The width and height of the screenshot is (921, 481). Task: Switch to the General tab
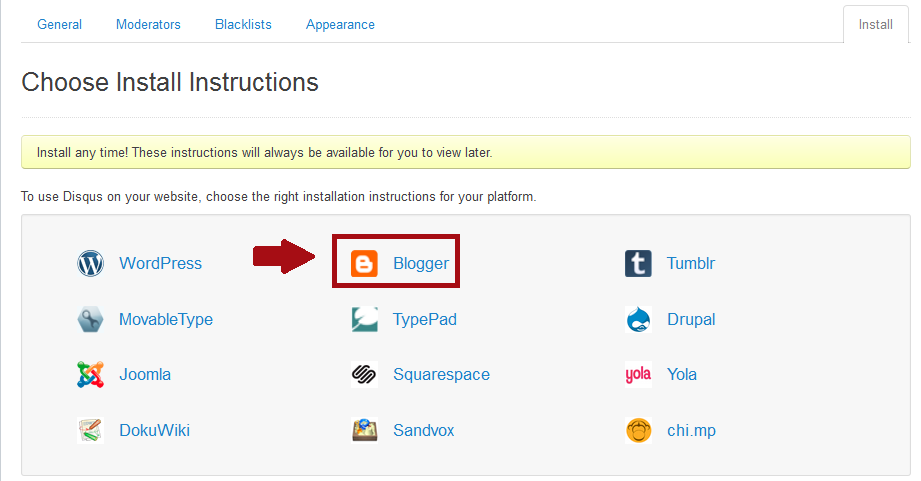[59, 25]
